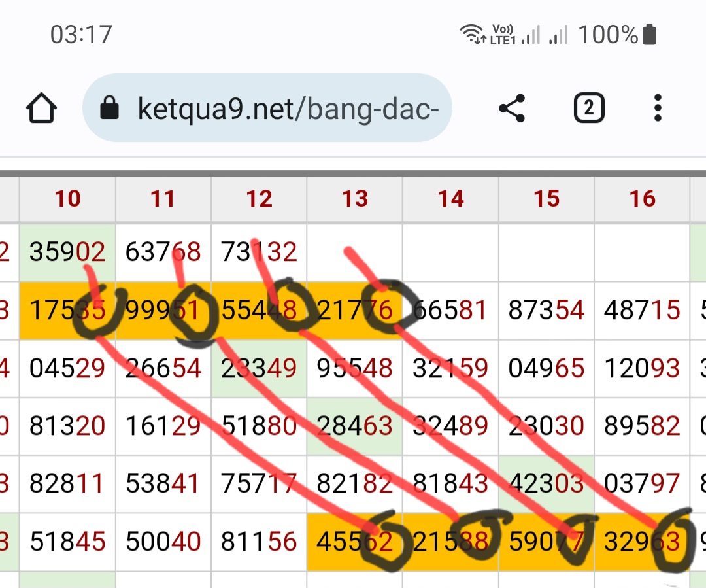
Task: Tap the green cell with 28463
Action: click(x=355, y=426)
